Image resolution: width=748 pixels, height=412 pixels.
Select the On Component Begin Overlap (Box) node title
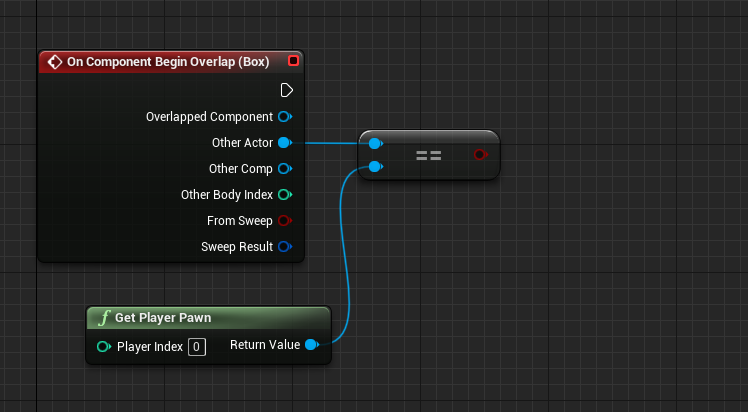point(168,62)
